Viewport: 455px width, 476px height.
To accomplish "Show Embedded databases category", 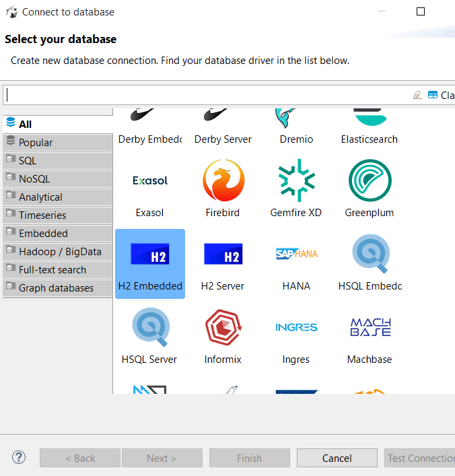I will [x=58, y=234].
